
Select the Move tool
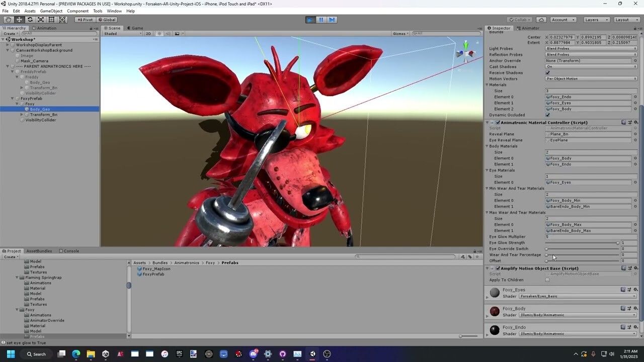[x=19, y=19]
